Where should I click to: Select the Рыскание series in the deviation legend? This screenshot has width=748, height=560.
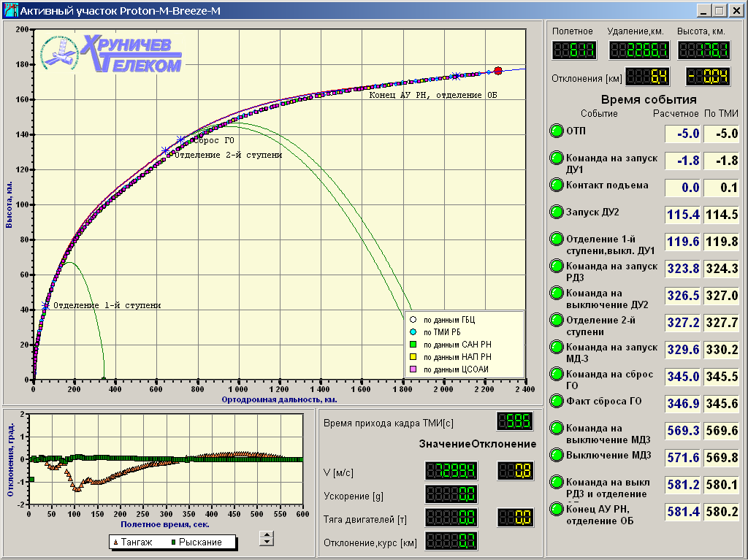[194, 542]
